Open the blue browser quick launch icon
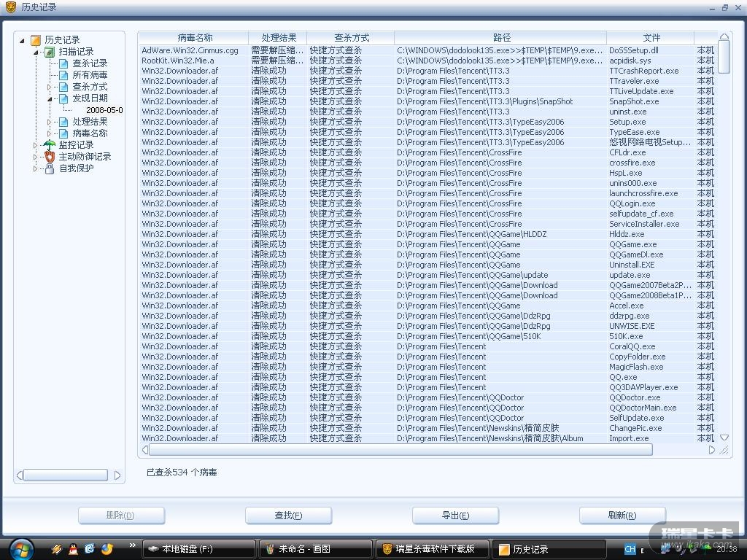This screenshot has width=747, height=560. pos(90,549)
